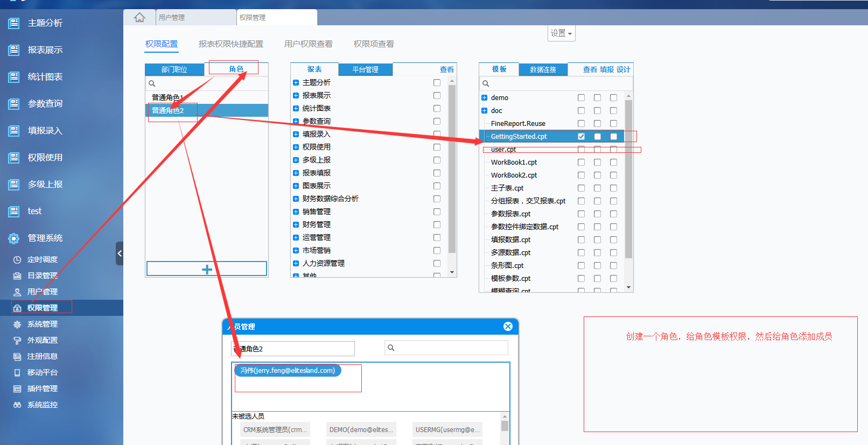Click the 参数查询 sidebar icon

[14, 104]
